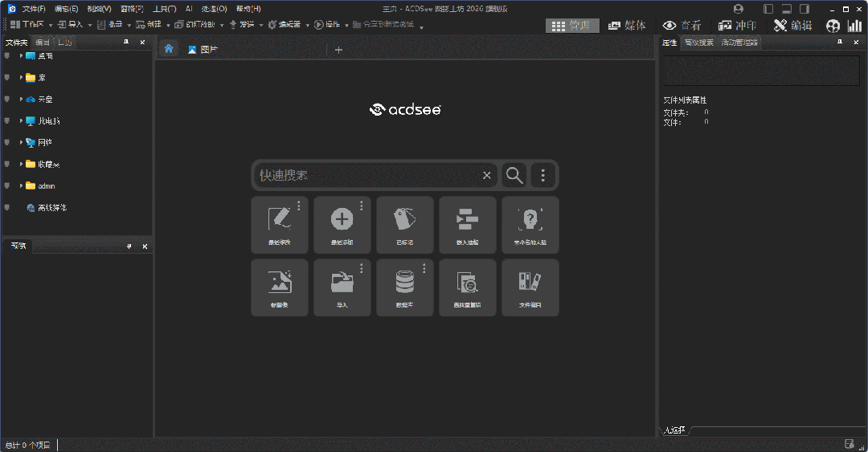Open Workspace toolbar dropdown arrow
The image size is (868, 452).
pyautogui.click(x=51, y=26)
